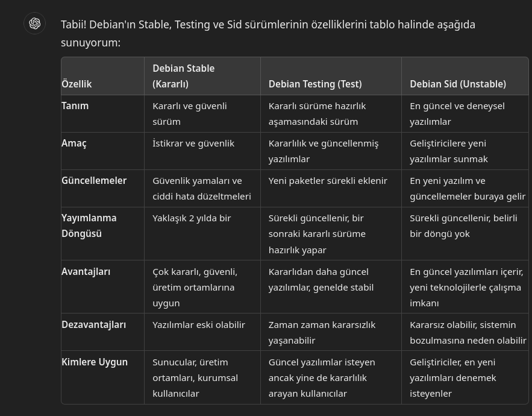Viewport: 532px width, 416px height.
Task: Click the ChatGPT logo avatar icon
Action: click(x=34, y=24)
